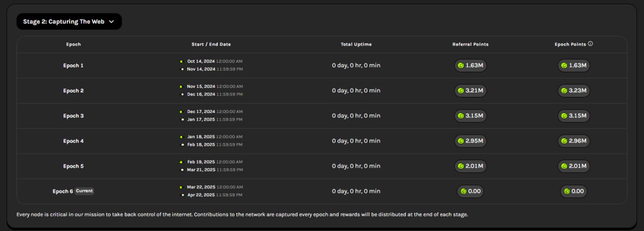Click the Current badge next to Epoch 6
The image size is (644, 231).
[x=85, y=191]
